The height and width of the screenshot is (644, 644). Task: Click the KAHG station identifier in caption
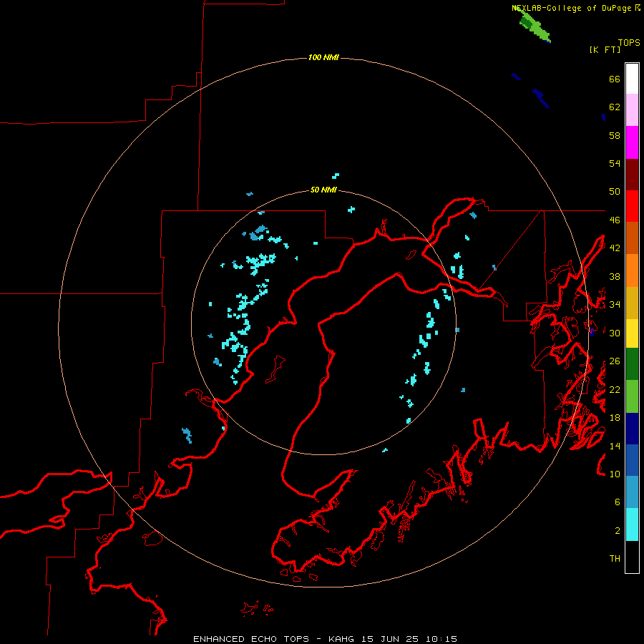(x=343, y=639)
